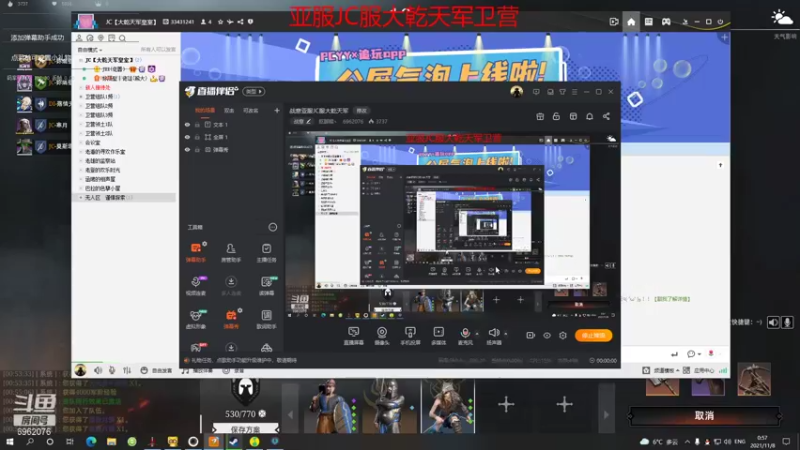
Task: Open Microsoft Edge from taskbar
Action: [91, 442]
